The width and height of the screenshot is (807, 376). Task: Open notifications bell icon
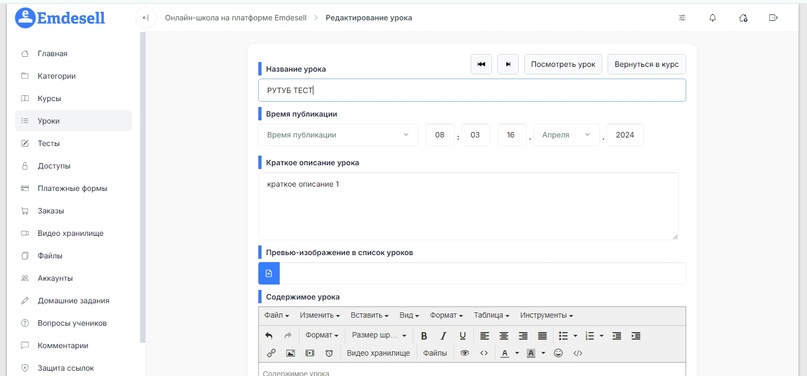coord(713,18)
